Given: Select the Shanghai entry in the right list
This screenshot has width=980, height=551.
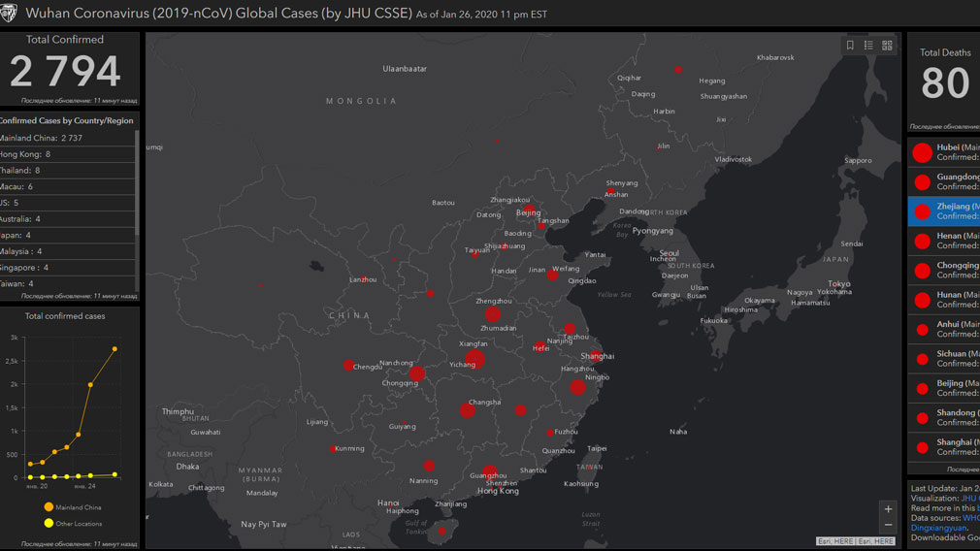Looking at the screenshot, I should 944,446.
